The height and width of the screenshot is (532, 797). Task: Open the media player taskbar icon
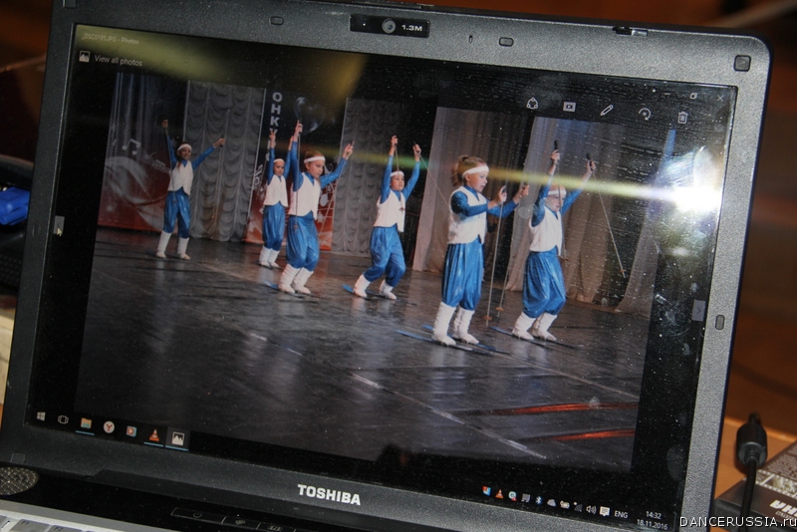[132, 431]
